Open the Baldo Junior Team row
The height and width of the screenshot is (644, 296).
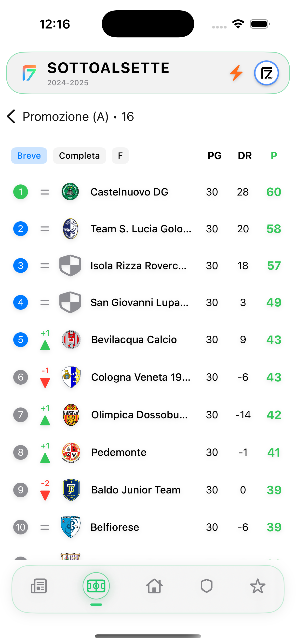click(x=136, y=490)
